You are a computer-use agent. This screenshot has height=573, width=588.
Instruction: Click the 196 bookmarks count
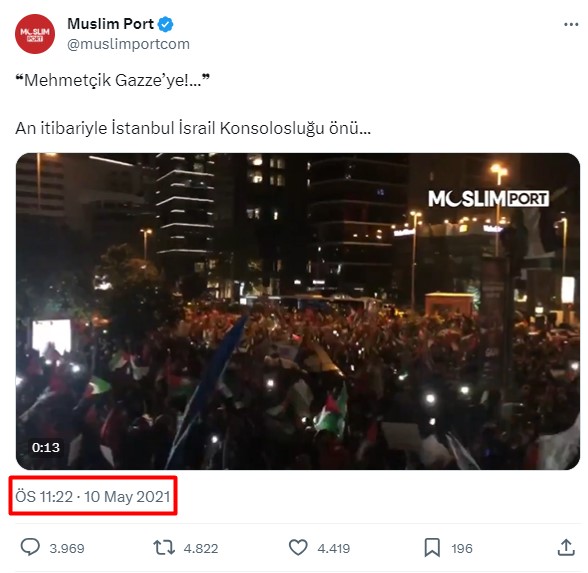coord(462,549)
